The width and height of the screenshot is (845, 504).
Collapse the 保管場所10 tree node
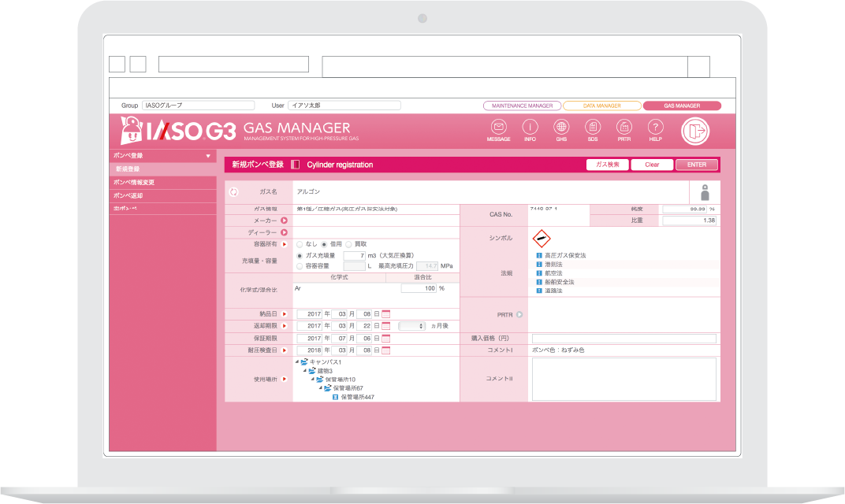[x=313, y=379]
